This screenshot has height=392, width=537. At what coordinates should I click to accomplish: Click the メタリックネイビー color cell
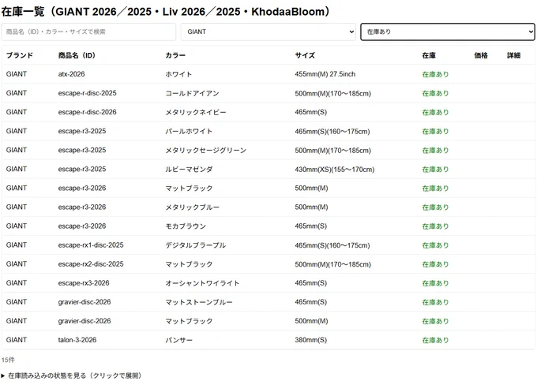(196, 112)
